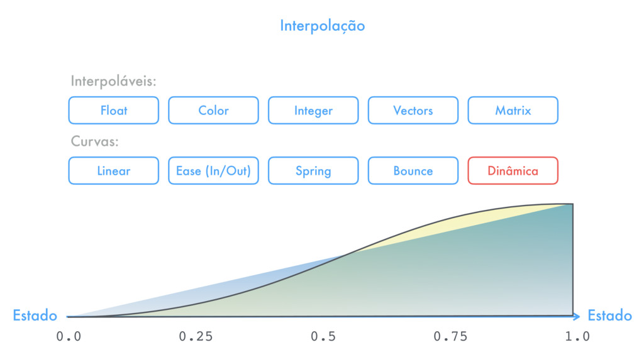This screenshot has height=362, width=644.
Task: Click the 0.25 axis marker
Action: click(x=196, y=337)
